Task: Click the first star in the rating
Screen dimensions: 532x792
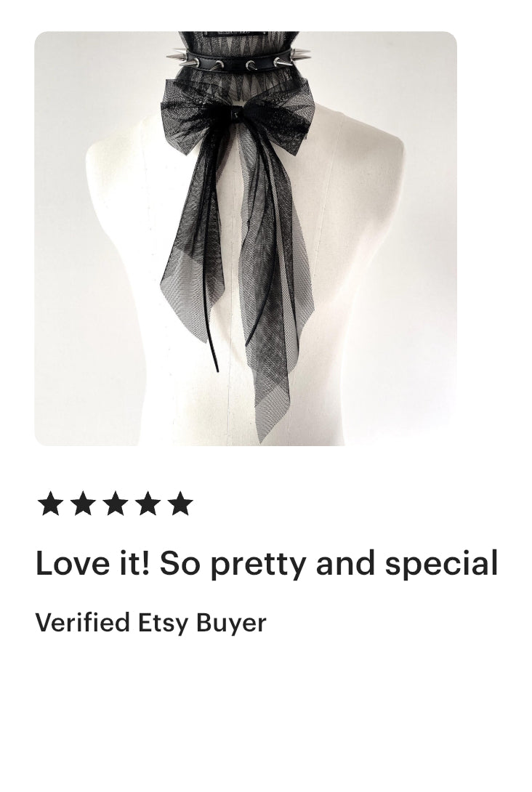Action: (51, 503)
